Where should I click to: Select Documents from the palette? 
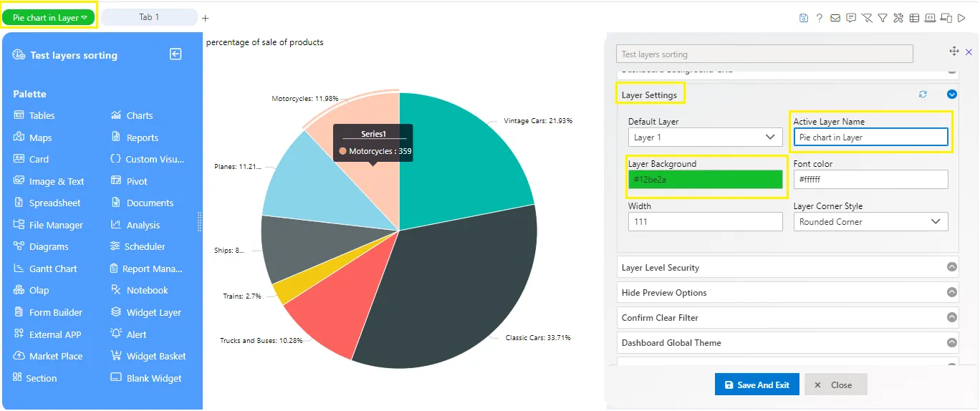coord(142,203)
